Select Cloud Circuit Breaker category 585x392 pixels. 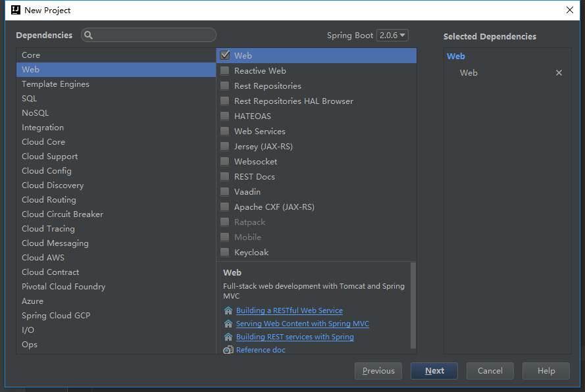coord(116,214)
